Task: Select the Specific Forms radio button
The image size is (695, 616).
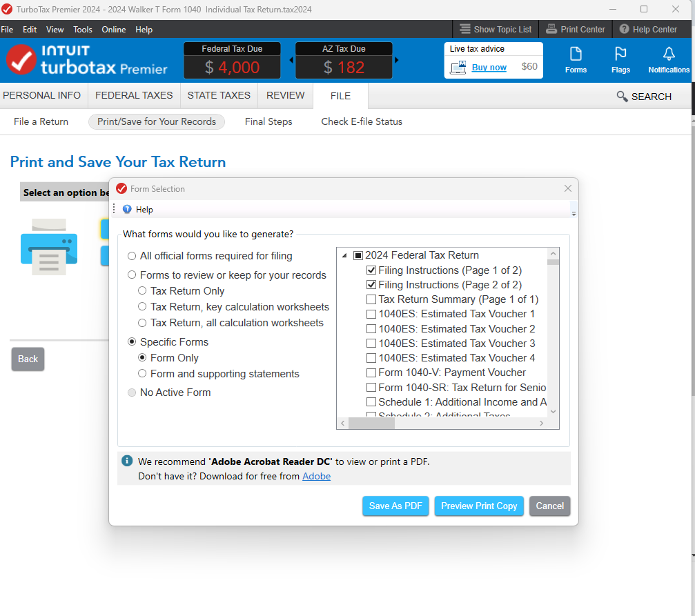Action: pos(132,341)
